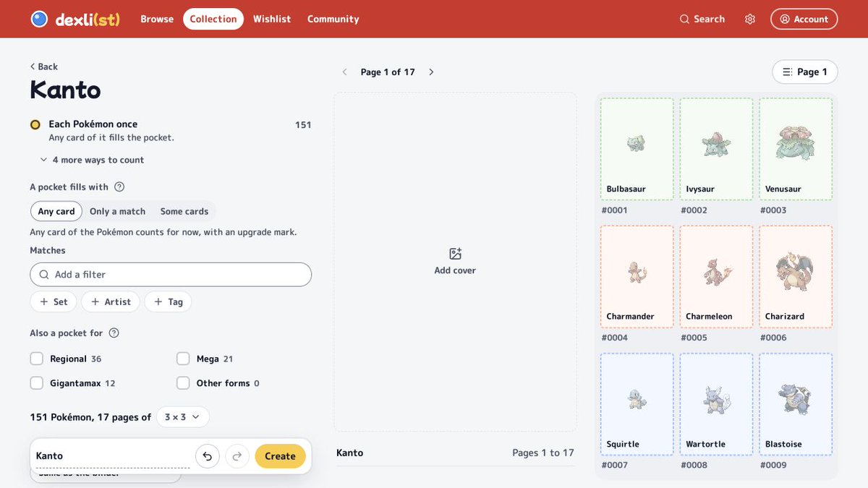Click the Charmander sprite pocket
This screenshot has width=868, height=488.
point(637,276)
